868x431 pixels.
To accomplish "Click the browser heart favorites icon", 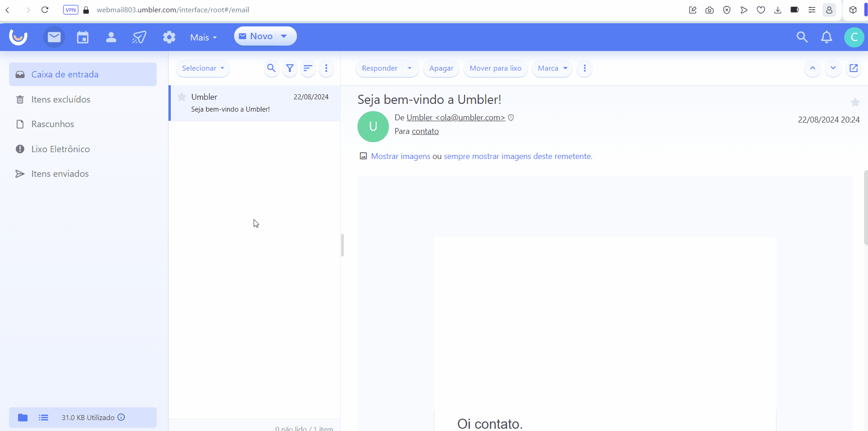I will [x=761, y=10].
